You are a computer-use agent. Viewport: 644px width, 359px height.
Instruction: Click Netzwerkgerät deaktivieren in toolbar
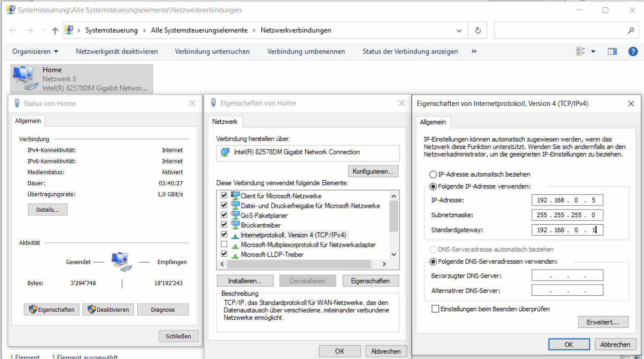117,51
